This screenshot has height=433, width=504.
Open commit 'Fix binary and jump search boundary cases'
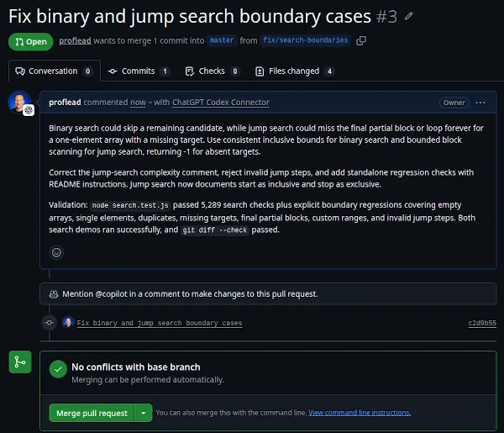pos(160,323)
